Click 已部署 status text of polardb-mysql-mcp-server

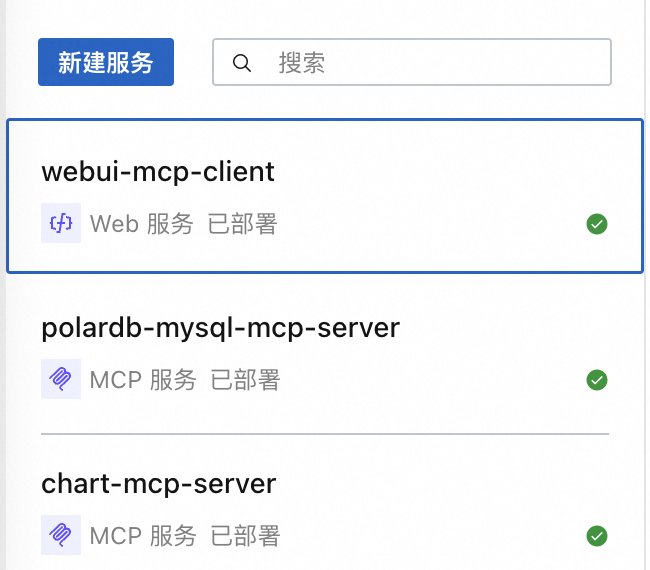click(x=245, y=380)
